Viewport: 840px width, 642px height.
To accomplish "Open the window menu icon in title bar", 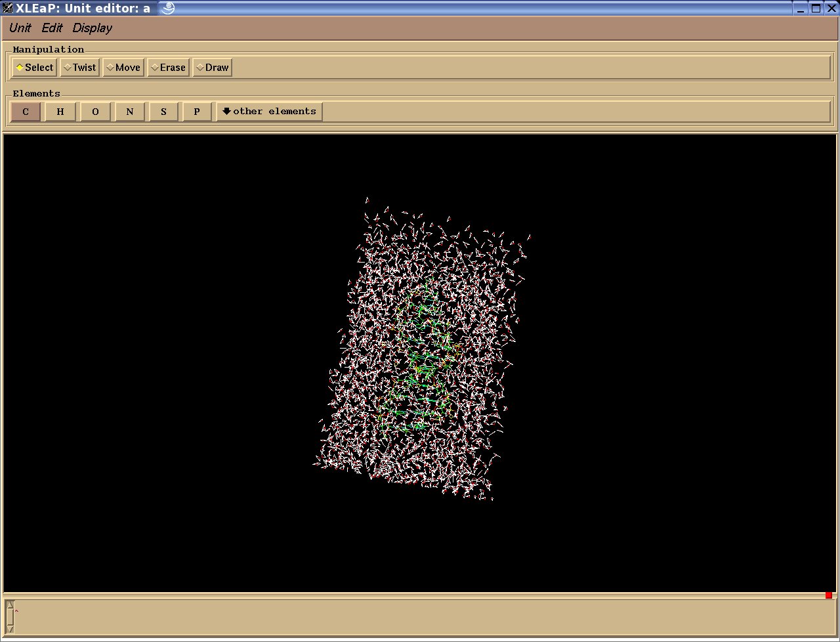I will [8, 9].
